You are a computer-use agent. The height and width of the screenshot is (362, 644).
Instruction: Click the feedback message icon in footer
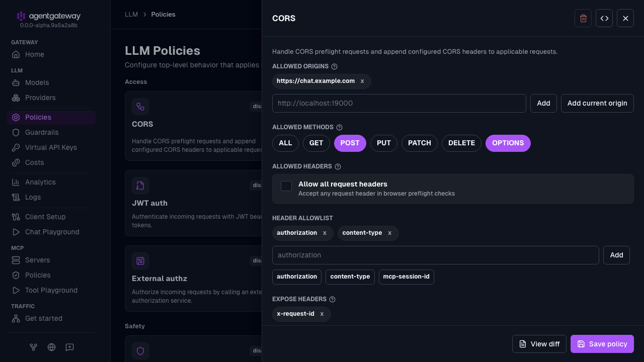(x=69, y=347)
